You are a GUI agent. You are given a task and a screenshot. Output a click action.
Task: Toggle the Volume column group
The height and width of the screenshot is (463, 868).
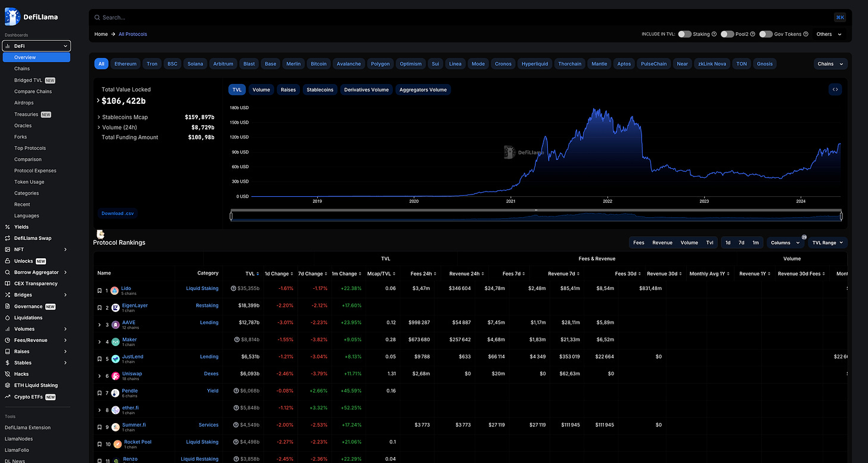click(689, 243)
